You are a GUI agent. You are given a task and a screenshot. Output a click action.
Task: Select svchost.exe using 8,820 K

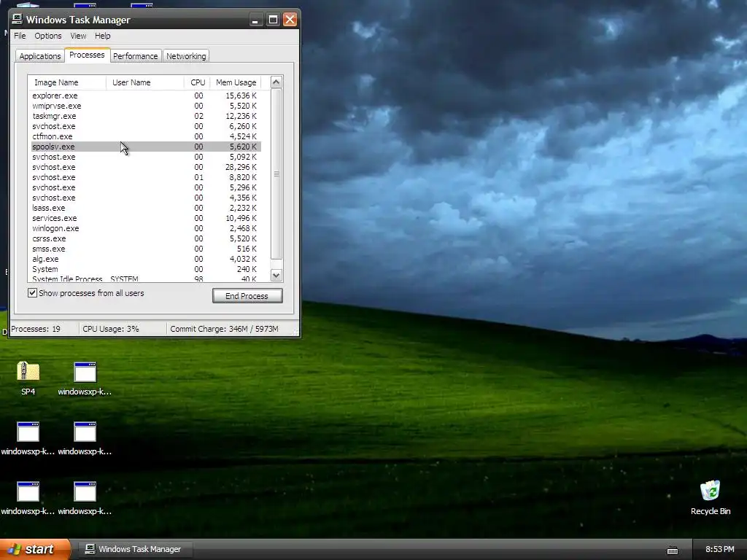tap(146, 177)
